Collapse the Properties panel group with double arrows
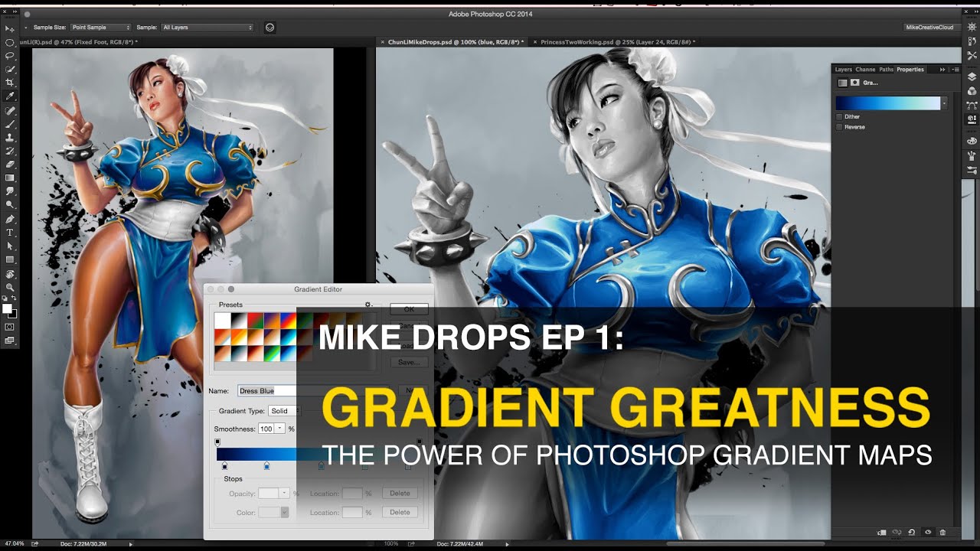 [942, 70]
